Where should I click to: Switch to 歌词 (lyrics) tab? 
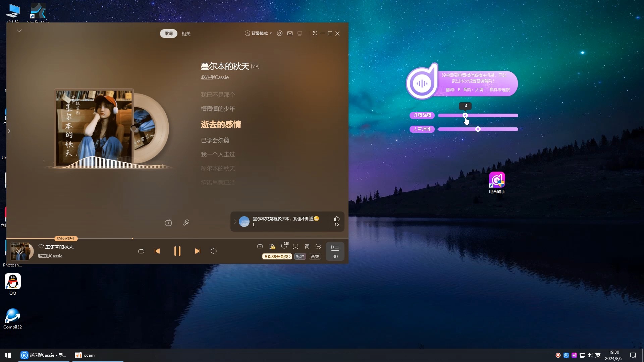tap(168, 34)
